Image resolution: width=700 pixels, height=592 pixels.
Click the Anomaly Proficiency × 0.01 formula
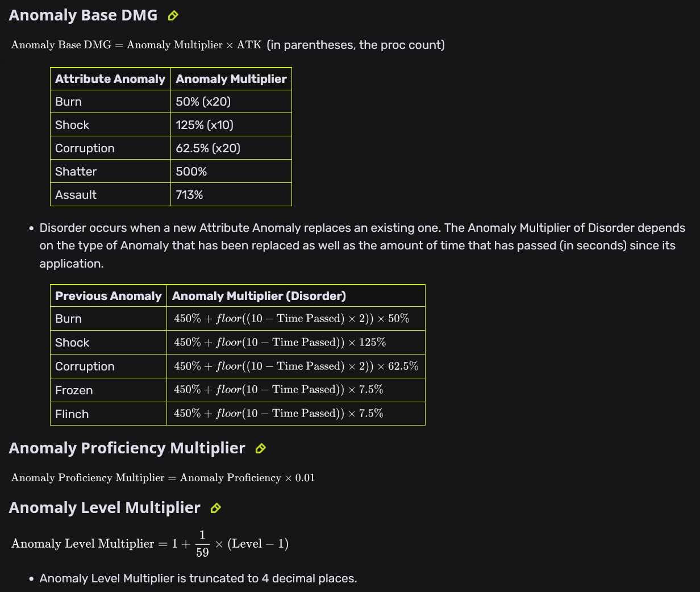tap(163, 478)
